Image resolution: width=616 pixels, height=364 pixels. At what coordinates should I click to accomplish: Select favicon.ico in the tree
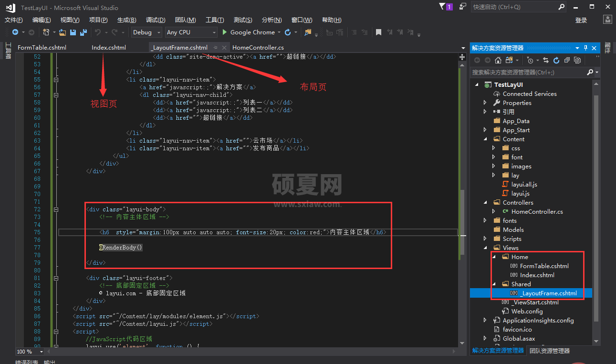pyautogui.click(x=517, y=330)
